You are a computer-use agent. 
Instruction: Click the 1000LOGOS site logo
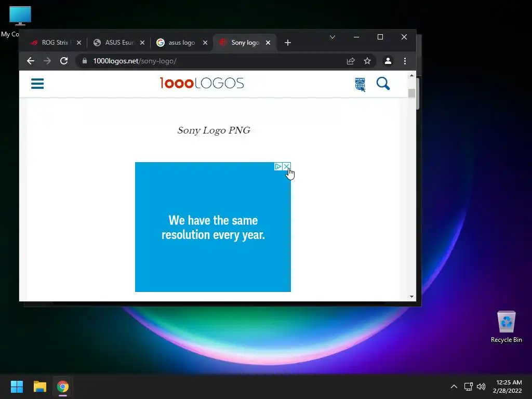click(x=202, y=83)
